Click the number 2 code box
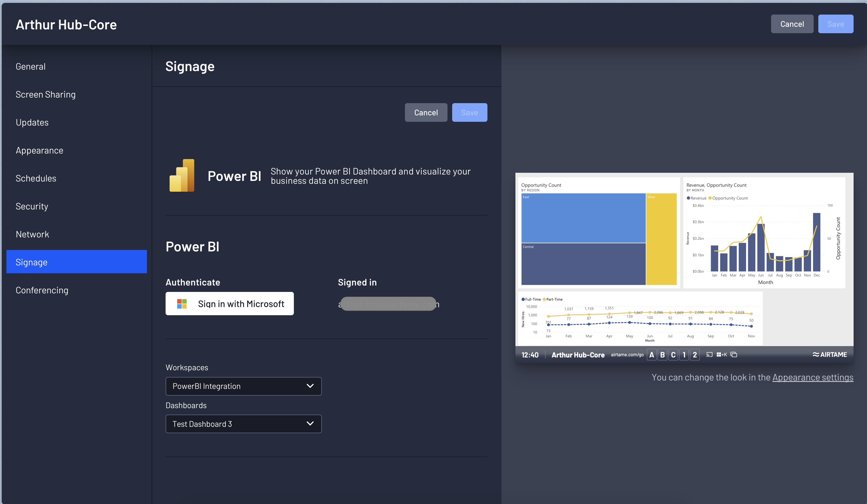867x504 pixels. [x=695, y=355]
